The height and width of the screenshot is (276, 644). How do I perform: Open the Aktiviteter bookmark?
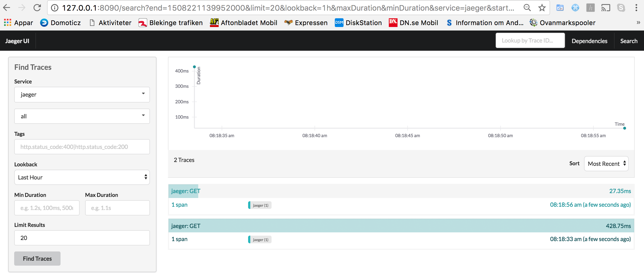click(110, 23)
